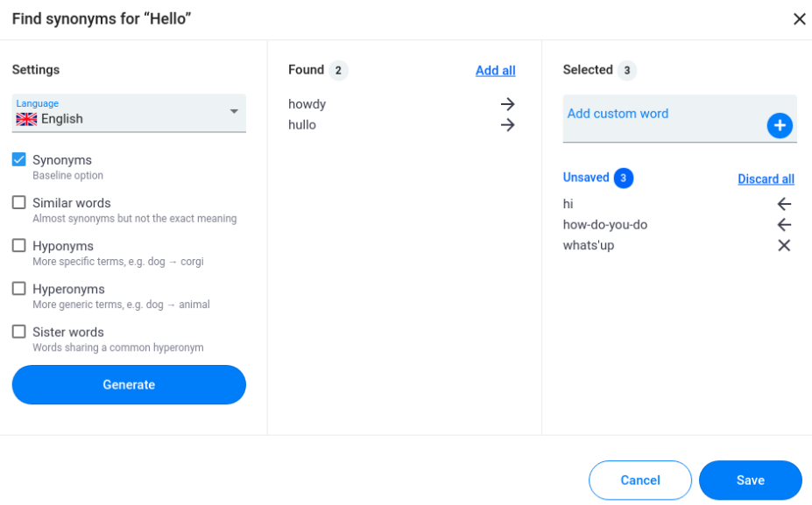This screenshot has height=505, width=812.
Task: Return 'hi' to Found with left arrow
Action: [784, 204]
